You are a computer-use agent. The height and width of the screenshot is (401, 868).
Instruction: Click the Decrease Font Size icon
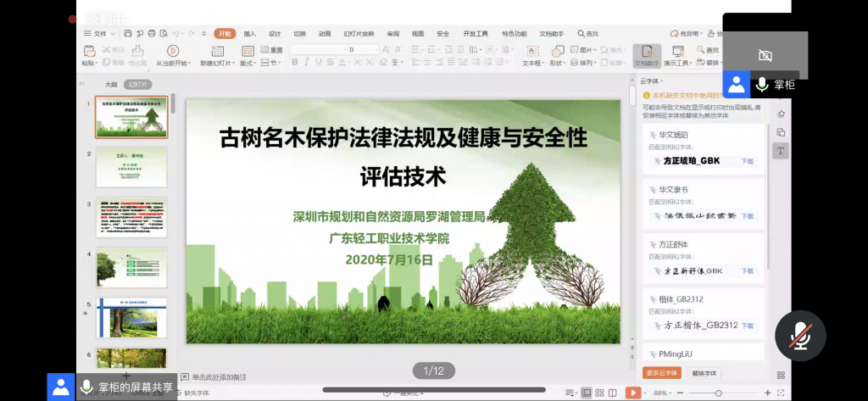pos(398,49)
